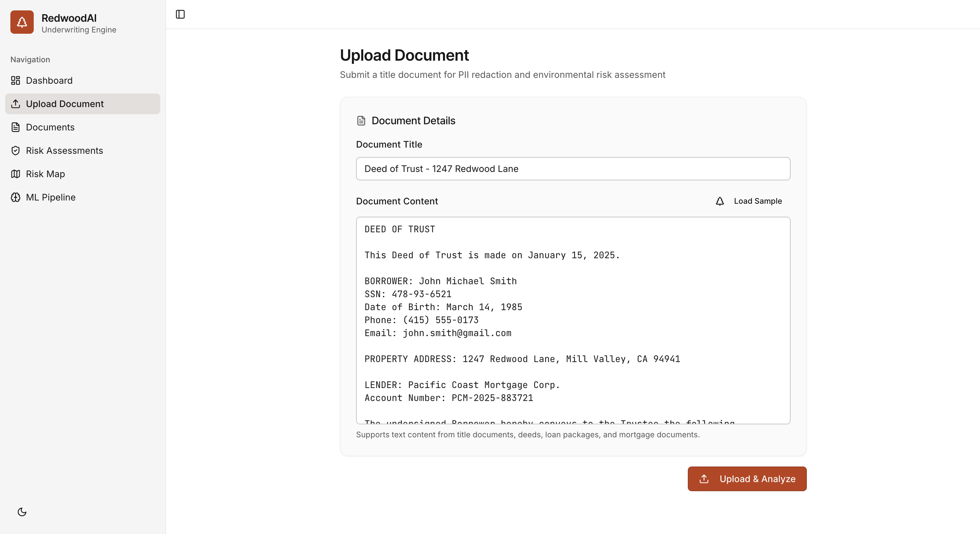The width and height of the screenshot is (980, 534).
Task: Click the Upload Document arrow icon in sidebar
Action: [x=16, y=104]
